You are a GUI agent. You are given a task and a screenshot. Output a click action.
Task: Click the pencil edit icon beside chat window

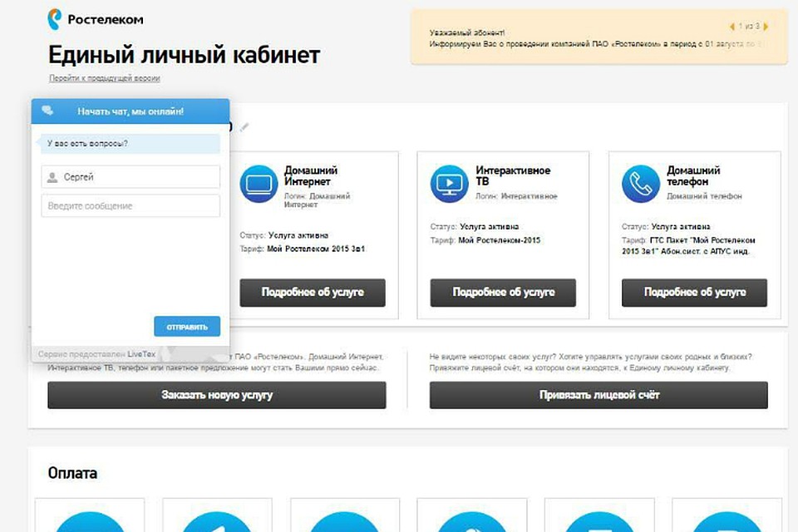(244, 126)
